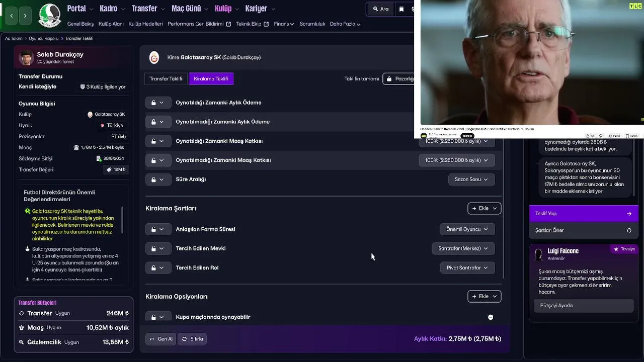Click scrollbar in Futbol Direktörünün Değerlendirmeleri panel

tap(122, 219)
